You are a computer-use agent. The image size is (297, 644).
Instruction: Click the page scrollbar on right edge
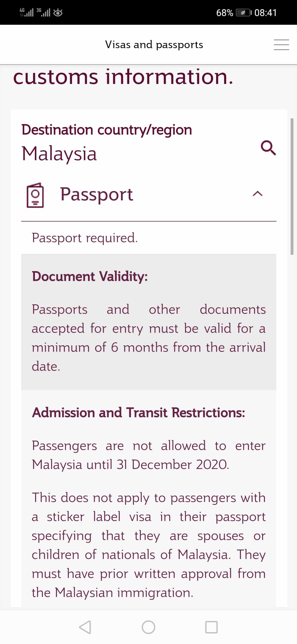click(292, 187)
